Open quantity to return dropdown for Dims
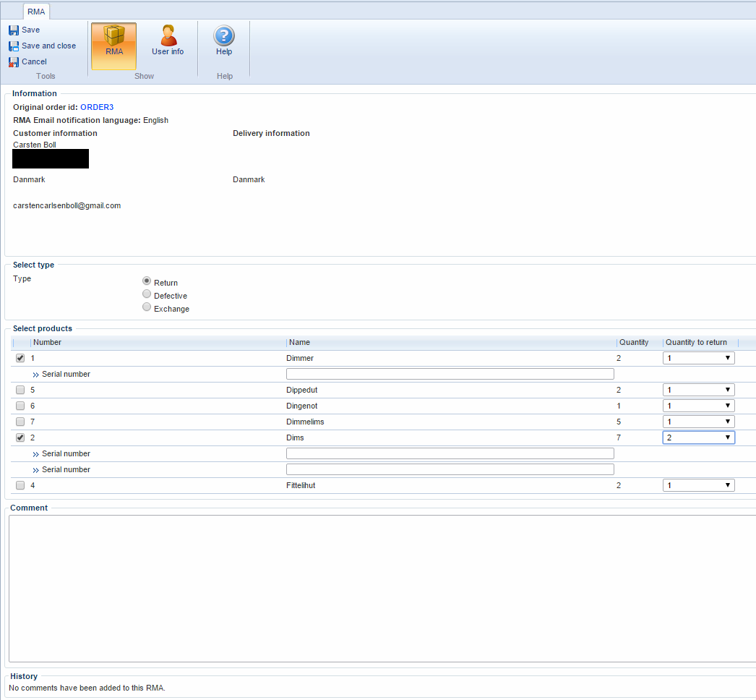This screenshot has width=756, height=700. click(x=698, y=437)
